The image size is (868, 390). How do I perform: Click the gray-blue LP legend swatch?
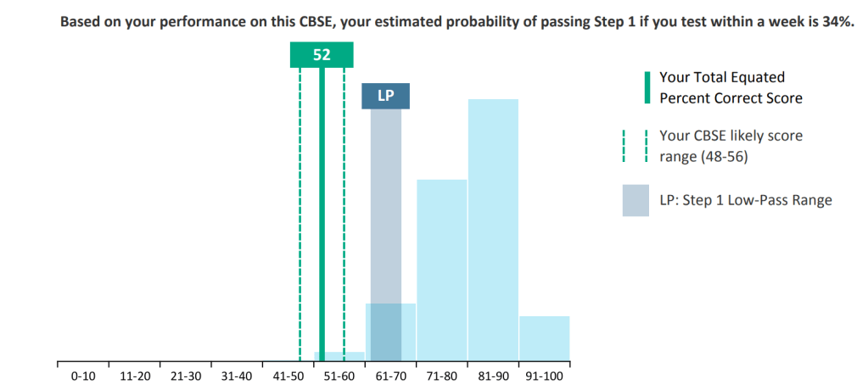click(636, 200)
